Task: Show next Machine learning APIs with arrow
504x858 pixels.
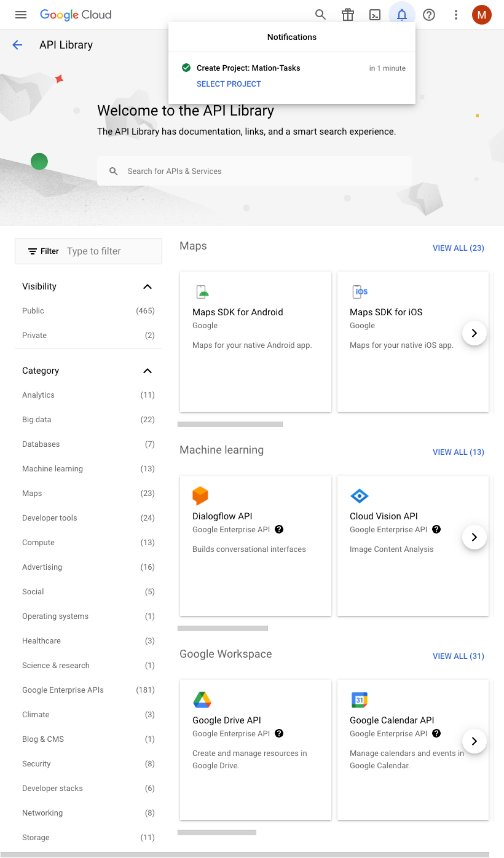Action: tap(474, 537)
